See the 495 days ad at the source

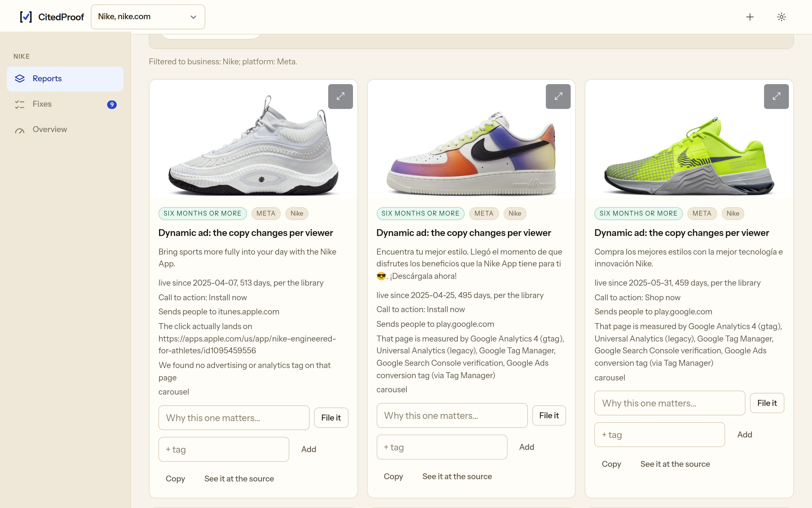click(x=457, y=476)
